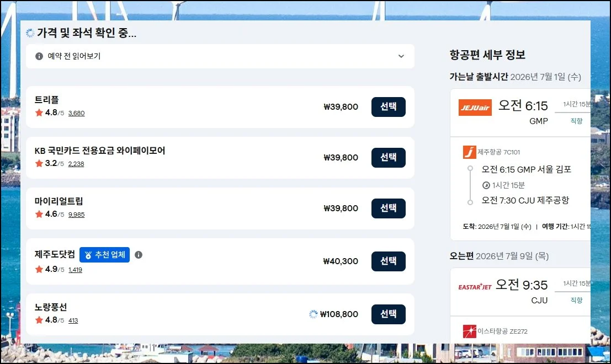The height and width of the screenshot is (364, 611).
Task: Click the info icon beside 예약 전 읽어보기
Action: pyautogui.click(x=39, y=56)
